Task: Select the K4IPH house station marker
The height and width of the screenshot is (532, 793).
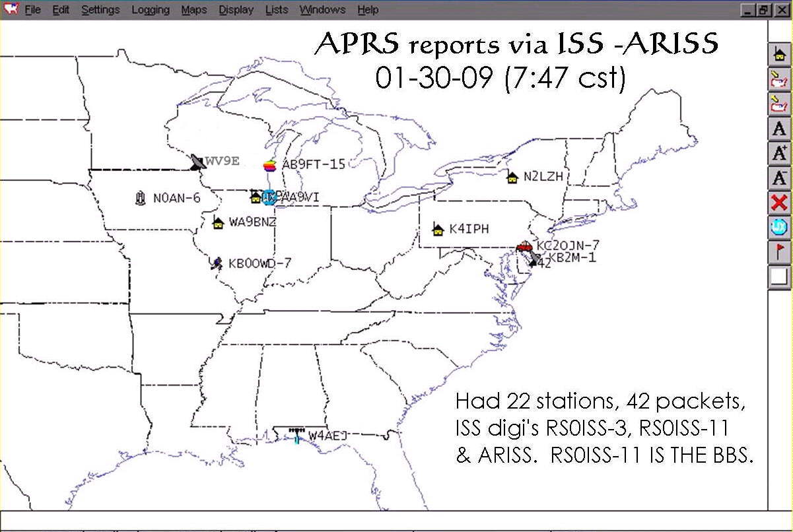Action: tap(437, 229)
